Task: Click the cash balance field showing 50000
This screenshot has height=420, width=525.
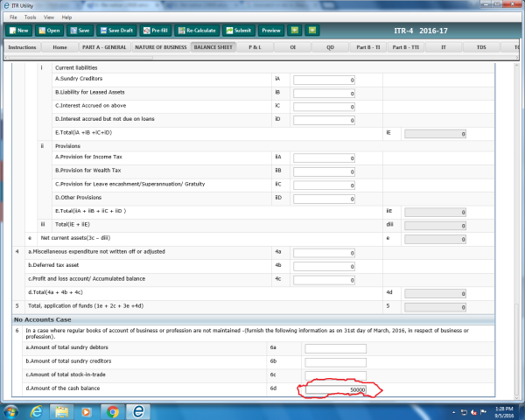Action: [x=335, y=388]
